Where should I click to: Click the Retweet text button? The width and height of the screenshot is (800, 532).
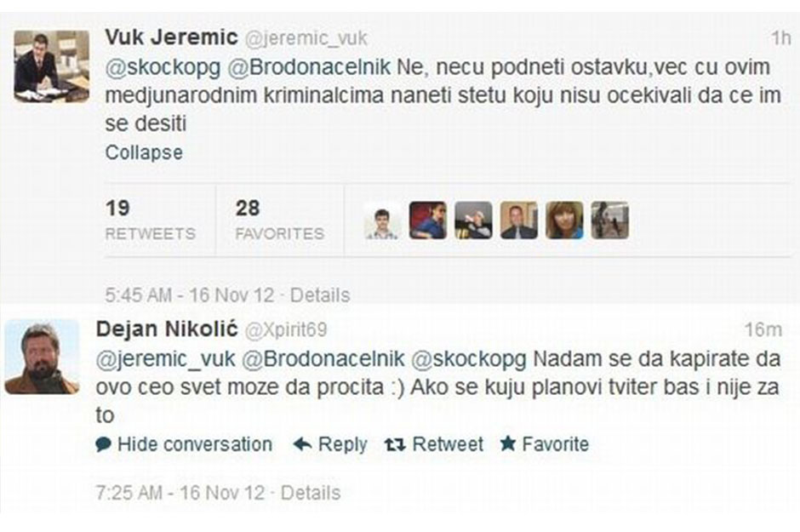click(x=448, y=444)
